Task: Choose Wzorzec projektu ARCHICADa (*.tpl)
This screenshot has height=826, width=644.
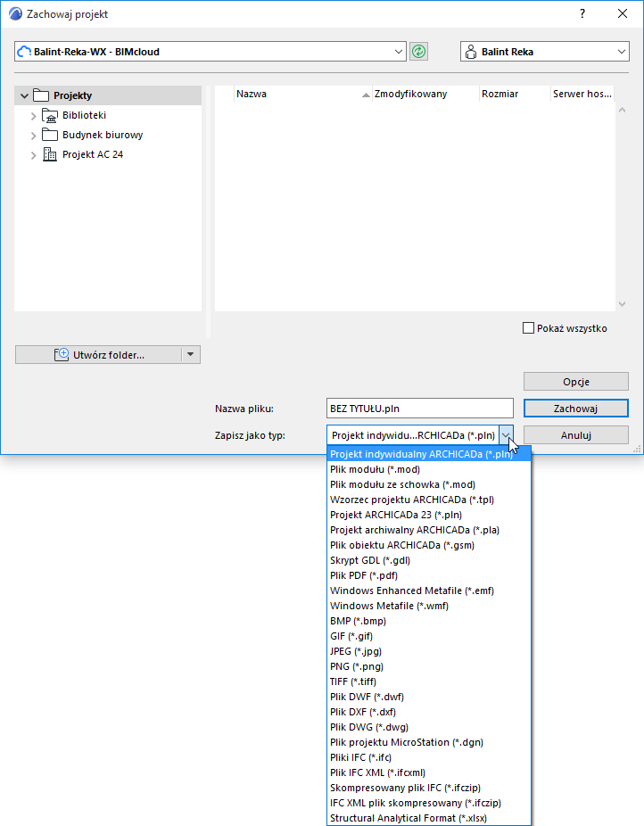Action: 429,500
